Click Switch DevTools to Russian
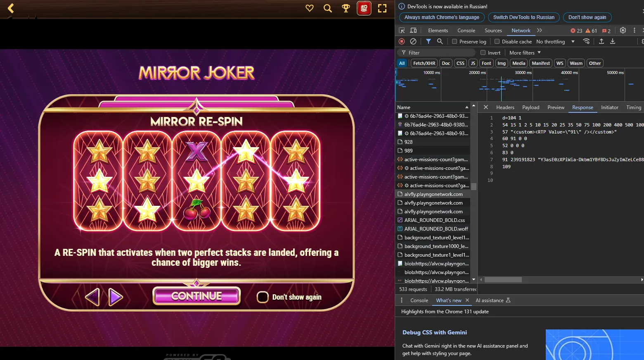Viewport: 644px width, 360px height. (524, 17)
